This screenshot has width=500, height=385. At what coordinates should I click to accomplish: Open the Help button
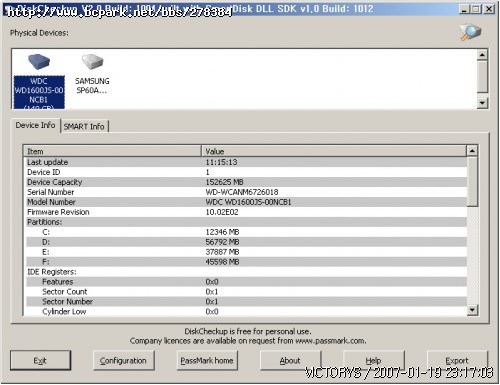pyautogui.click(x=374, y=360)
